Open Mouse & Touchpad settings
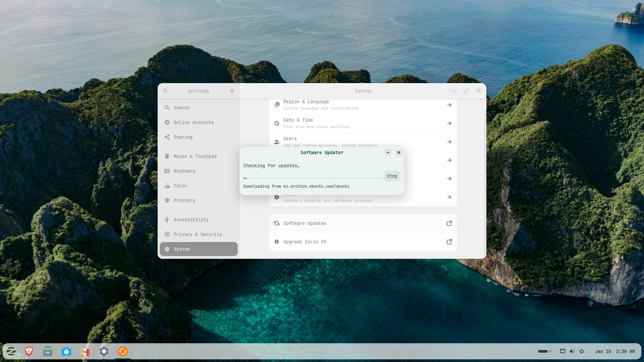The height and width of the screenshot is (362, 644). tap(195, 156)
